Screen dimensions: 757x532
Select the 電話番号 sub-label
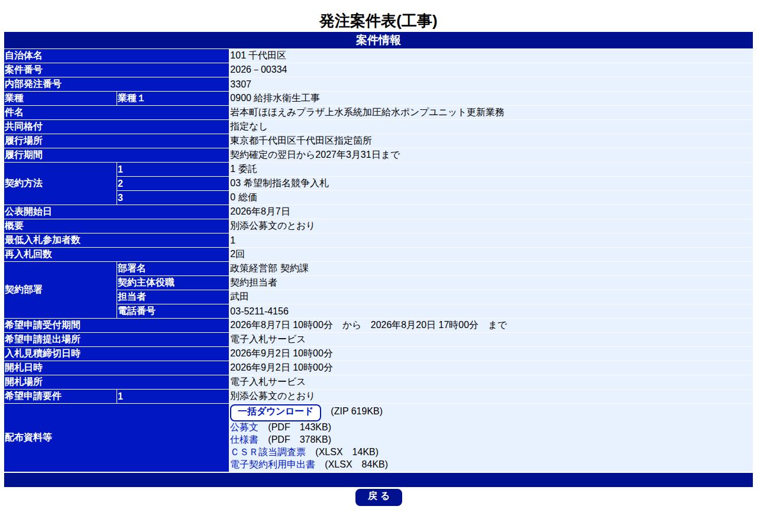pos(137,311)
